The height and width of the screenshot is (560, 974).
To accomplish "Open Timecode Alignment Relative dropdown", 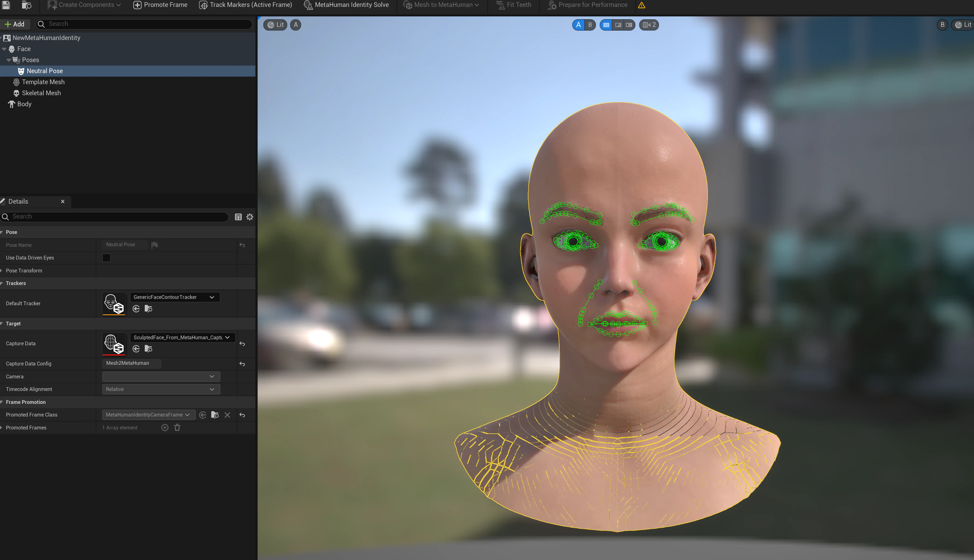I will pos(161,389).
